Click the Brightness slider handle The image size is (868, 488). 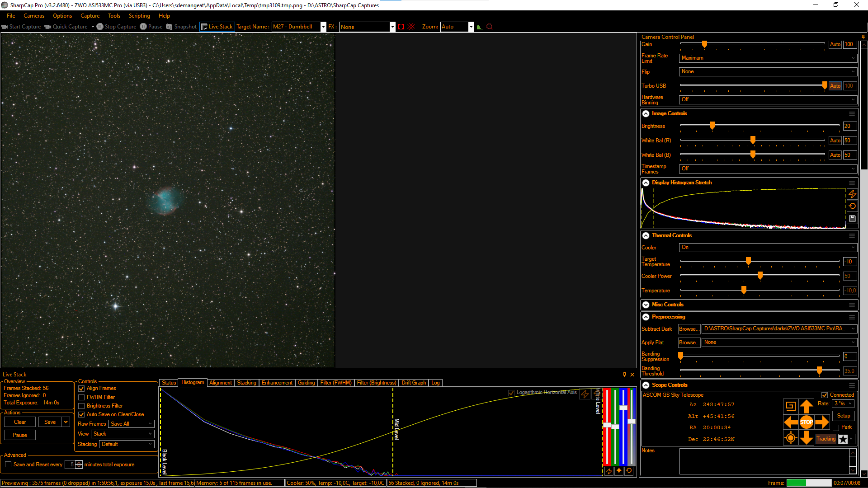pyautogui.click(x=712, y=126)
